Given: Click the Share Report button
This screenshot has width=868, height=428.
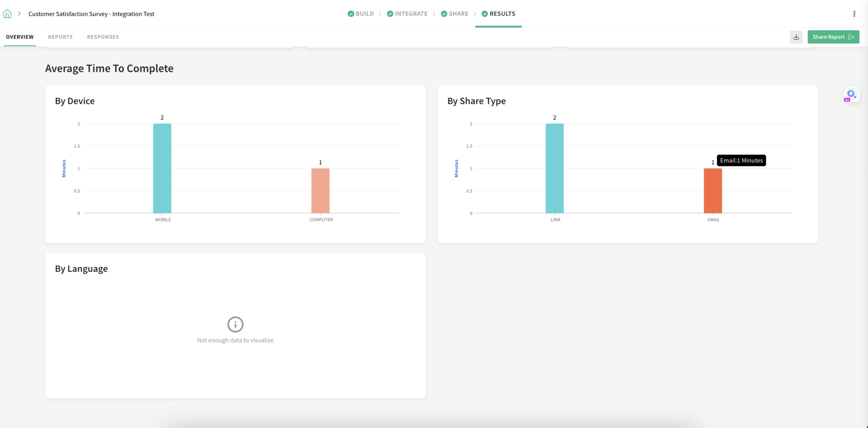Looking at the screenshot, I should pos(832,37).
